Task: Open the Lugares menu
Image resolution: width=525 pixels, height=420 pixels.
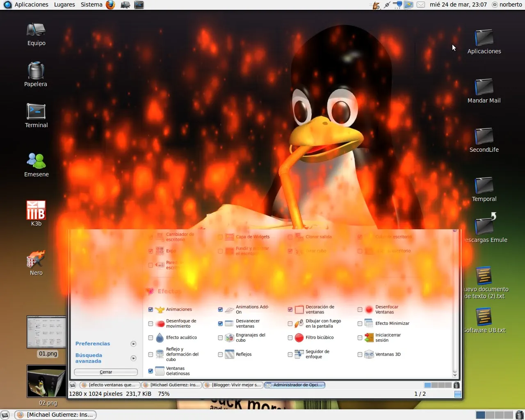Action: point(64,5)
